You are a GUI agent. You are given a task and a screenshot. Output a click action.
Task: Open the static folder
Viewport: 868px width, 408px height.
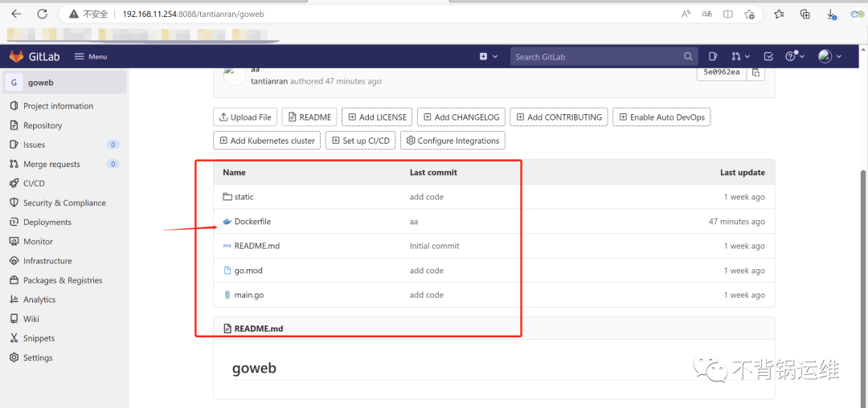[x=244, y=197]
